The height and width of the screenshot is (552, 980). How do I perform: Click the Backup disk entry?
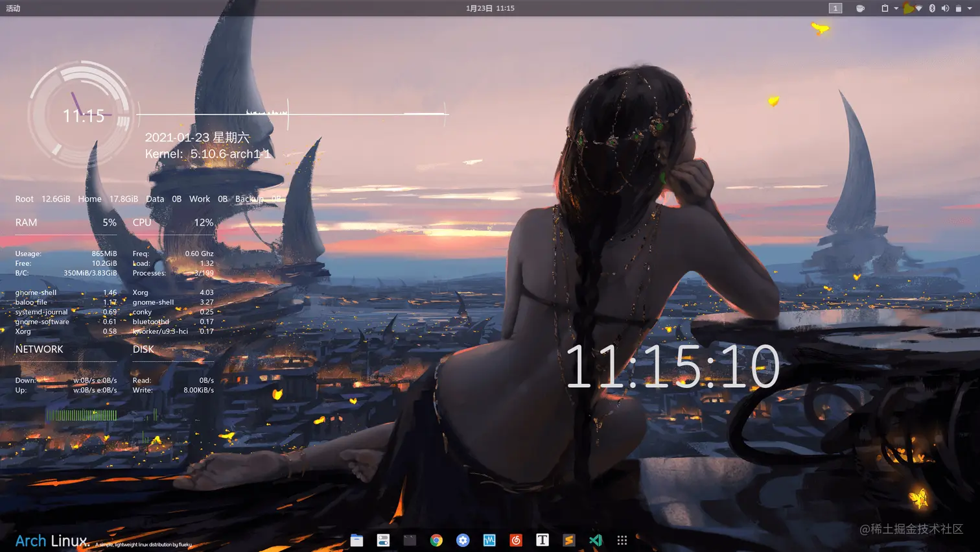(x=258, y=199)
